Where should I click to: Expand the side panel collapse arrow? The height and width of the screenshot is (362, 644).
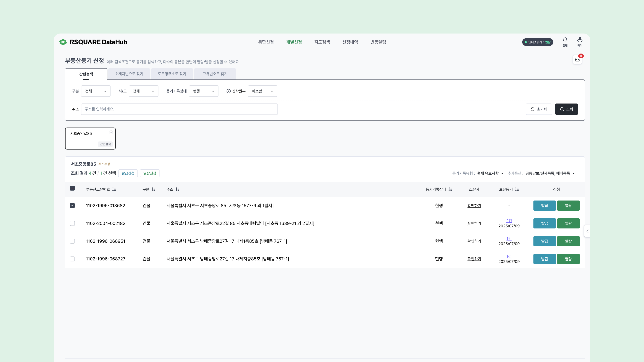click(x=587, y=231)
